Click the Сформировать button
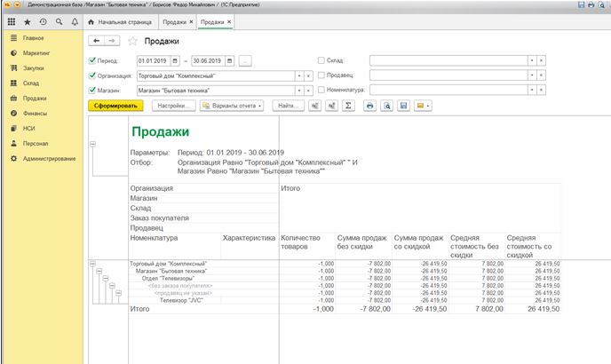Image resolution: width=611 pixels, height=364 pixels. click(116, 106)
